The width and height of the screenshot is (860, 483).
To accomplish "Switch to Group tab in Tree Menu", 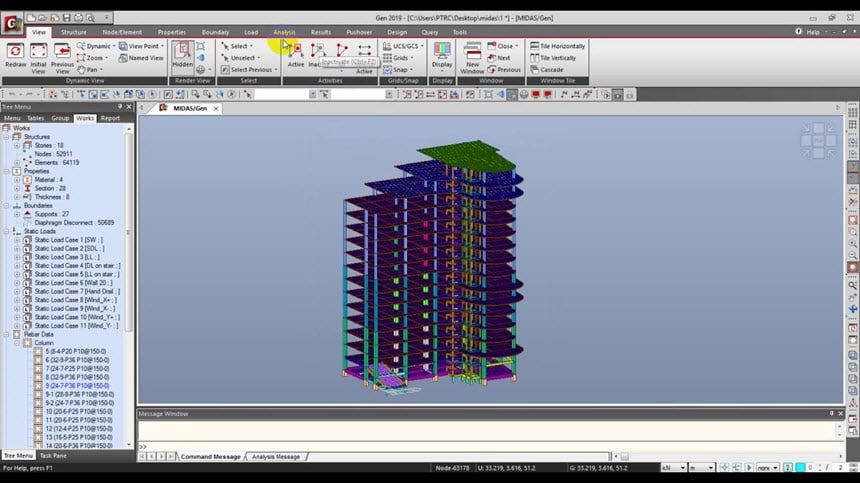I will (x=60, y=118).
